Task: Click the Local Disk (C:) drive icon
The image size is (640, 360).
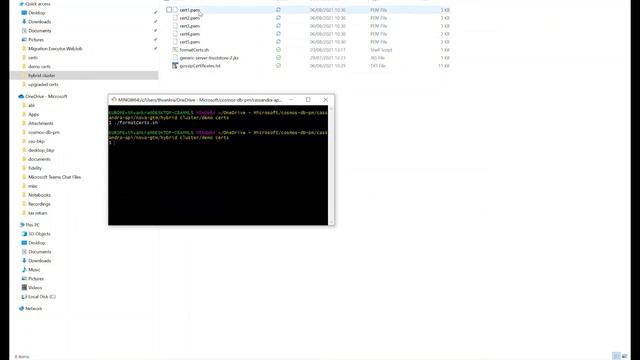Action: [x=24, y=297]
